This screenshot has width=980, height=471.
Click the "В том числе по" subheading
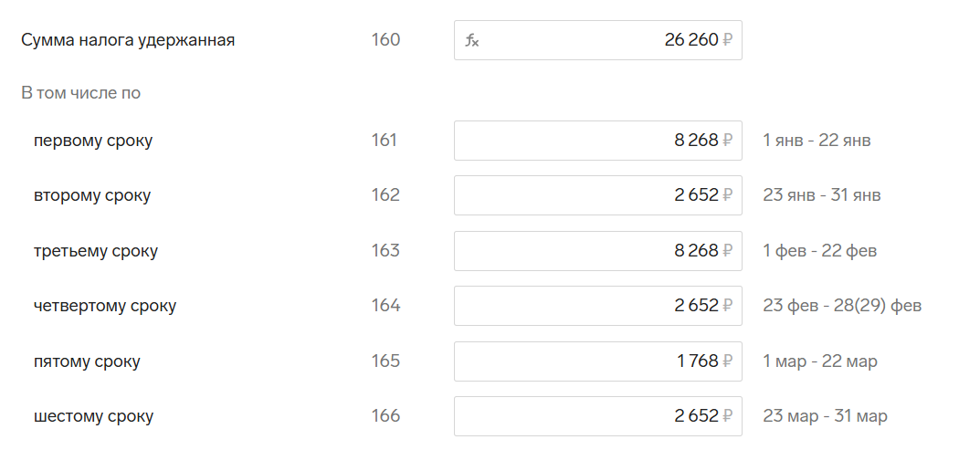[80, 93]
